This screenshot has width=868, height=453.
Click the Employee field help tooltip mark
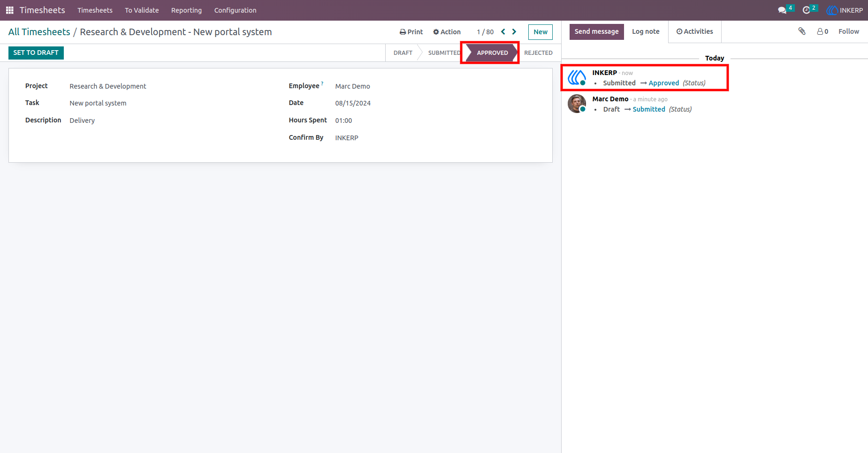[x=322, y=83]
